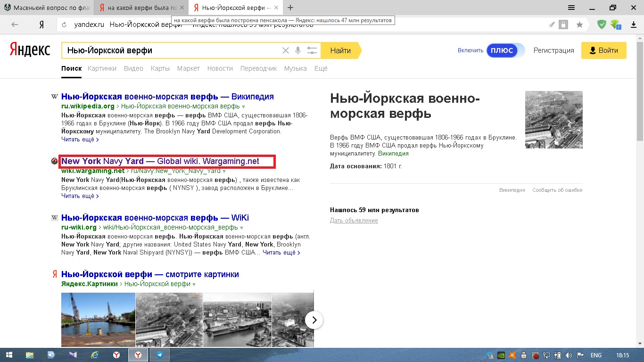Open 'Нью-Йоркская военно-морская верфь — Википедия' result

point(167,97)
